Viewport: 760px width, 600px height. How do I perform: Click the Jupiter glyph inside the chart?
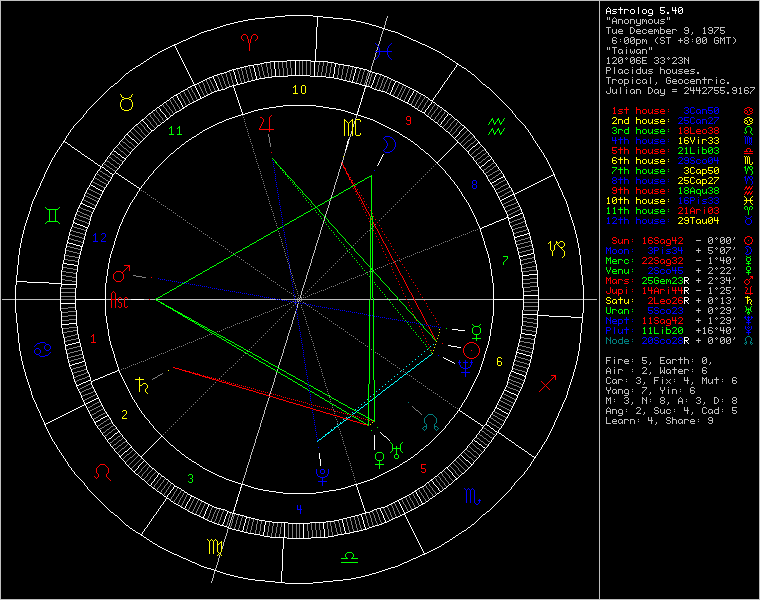click(266, 123)
